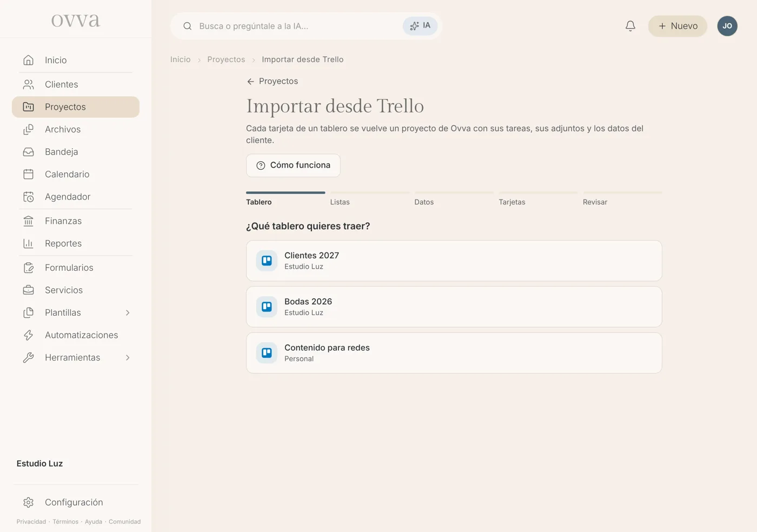Viewport: 757px width, 532px height.
Task: Click the "¿Qué tablero quieres traer?" heading
Action: pyautogui.click(x=308, y=226)
